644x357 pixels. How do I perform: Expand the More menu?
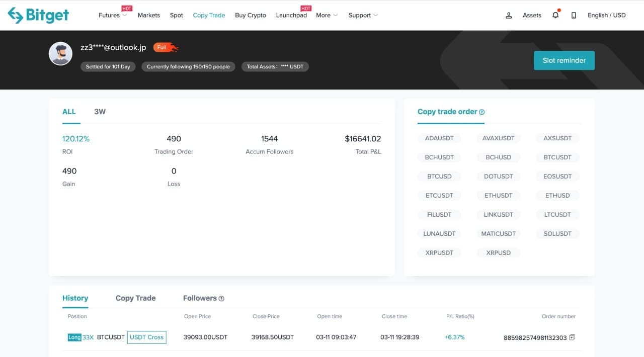click(x=327, y=15)
